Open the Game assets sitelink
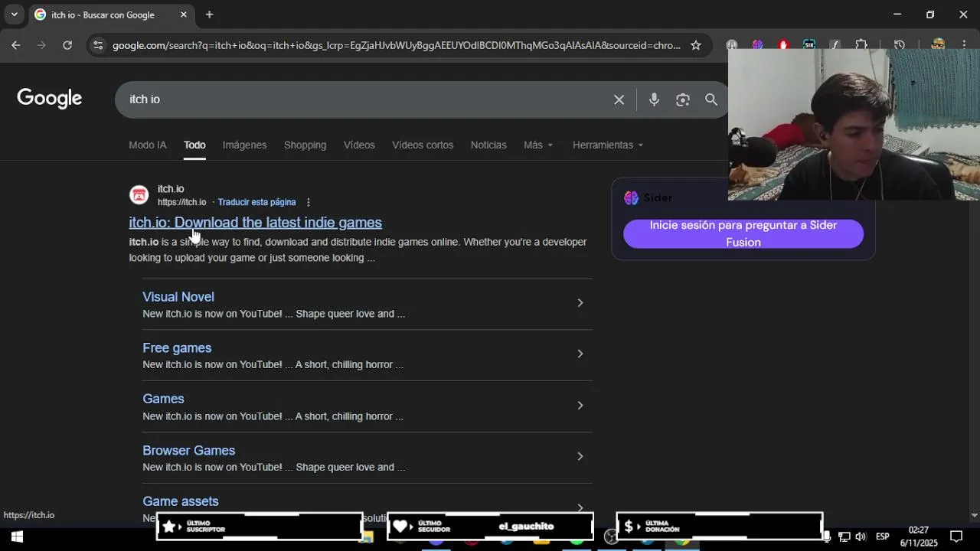This screenshot has height=551, width=980. [180, 501]
